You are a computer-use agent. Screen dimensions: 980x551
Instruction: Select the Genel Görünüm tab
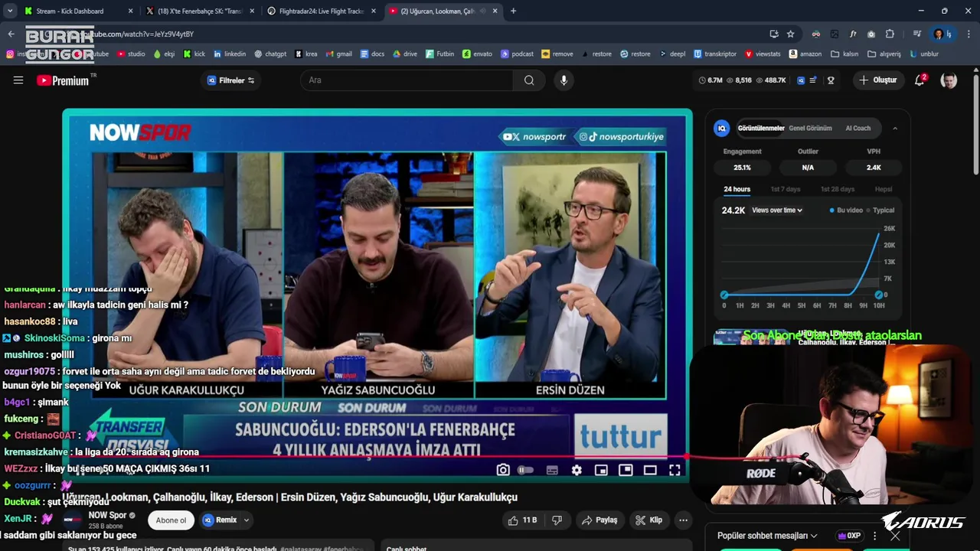coord(810,129)
